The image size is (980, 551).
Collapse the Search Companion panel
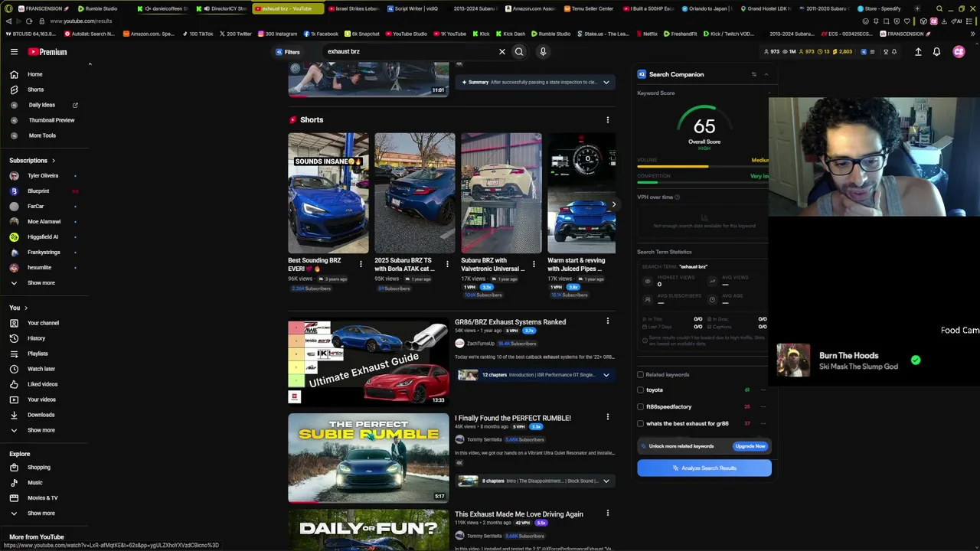[766, 74]
